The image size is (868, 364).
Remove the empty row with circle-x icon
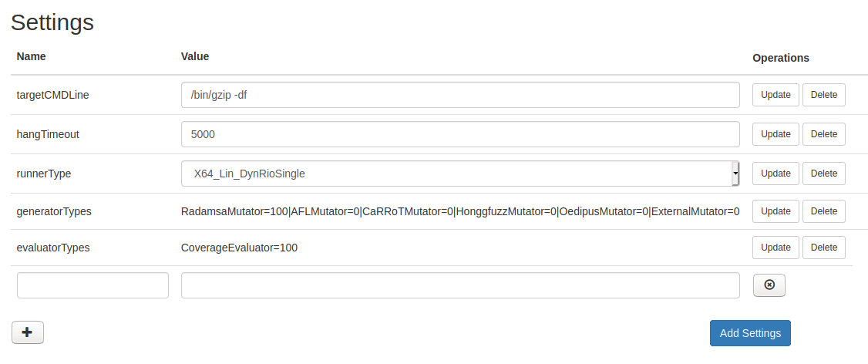pos(769,285)
